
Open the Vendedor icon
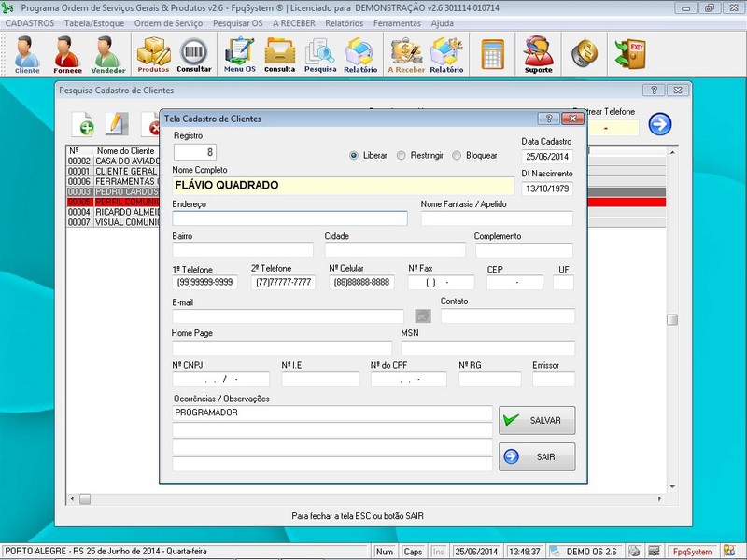pyautogui.click(x=107, y=54)
